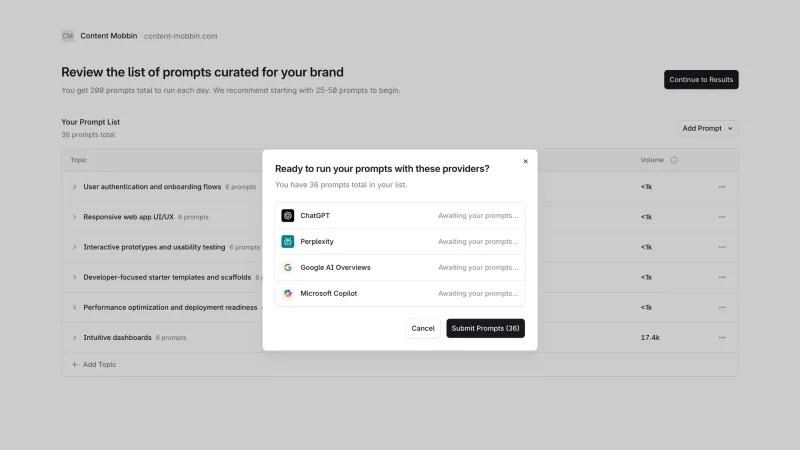Click the plus icon beside Add Topic

point(74,364)
